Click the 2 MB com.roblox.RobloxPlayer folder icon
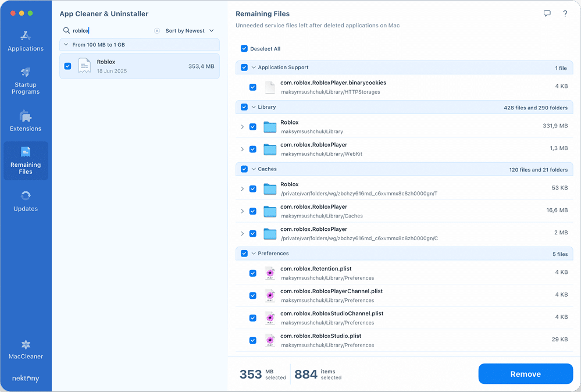 tap(270, 234)
